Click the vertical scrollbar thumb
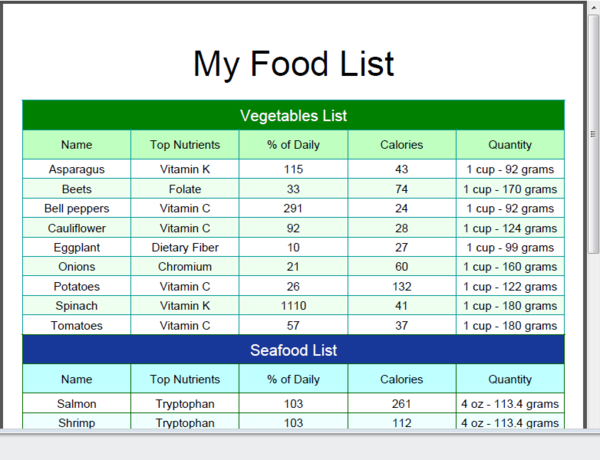Image resolution: width=600 pixels, height=460 pixels. coord(593,135)
